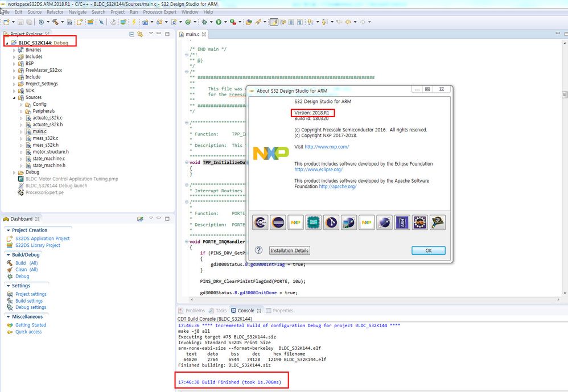Viewport: 568px width, 392px height.
Task: Open dropdown arrow next to Debug bug icon
Action: 211,22
